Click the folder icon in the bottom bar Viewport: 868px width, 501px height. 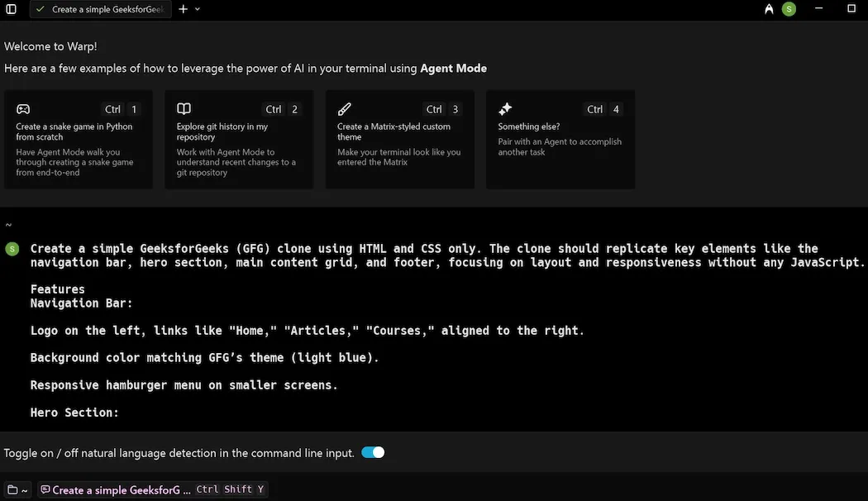12,489
